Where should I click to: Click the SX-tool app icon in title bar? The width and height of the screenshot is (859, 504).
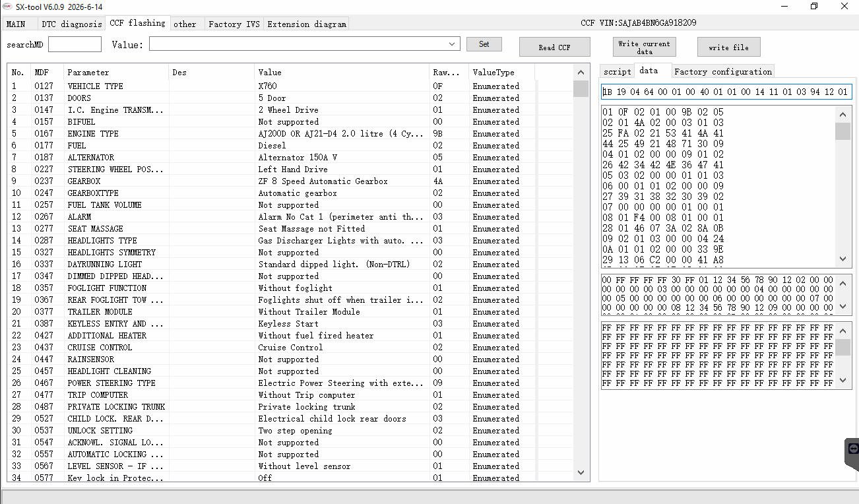click(x=7, y=6)
